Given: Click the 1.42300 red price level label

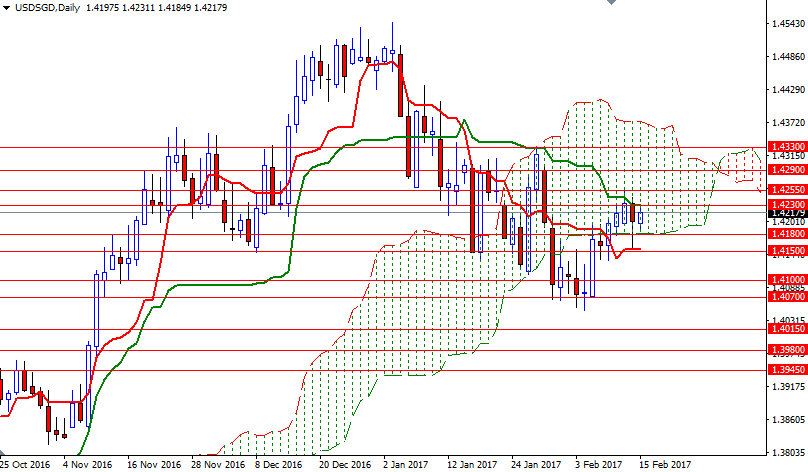Looking at the screenshot, I should click(787, 205).
